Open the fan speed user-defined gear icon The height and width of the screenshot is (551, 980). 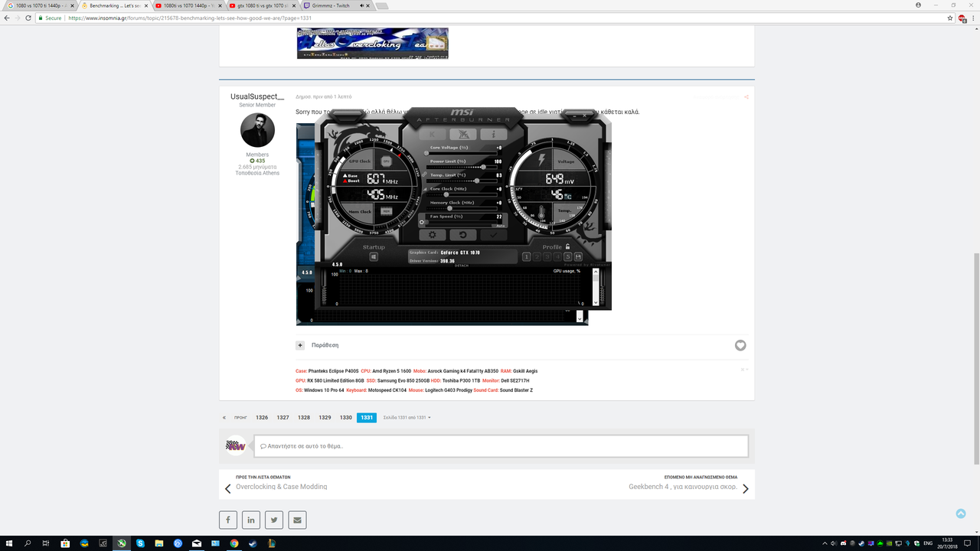[x=422, y=222]
